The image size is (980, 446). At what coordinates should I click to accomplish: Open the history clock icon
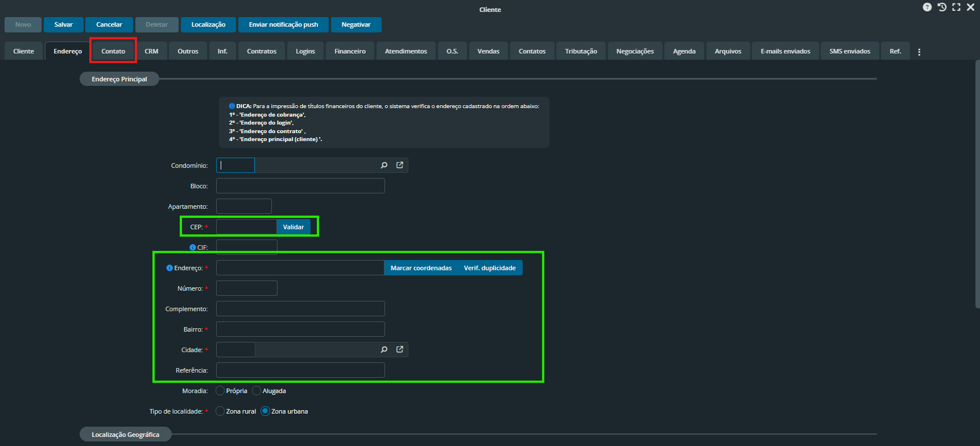click(942, 7)
